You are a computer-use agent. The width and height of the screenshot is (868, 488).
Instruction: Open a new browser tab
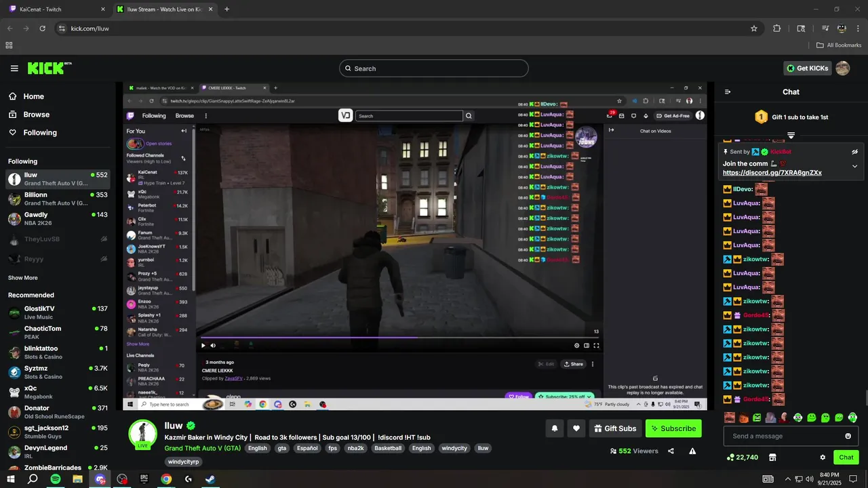pyautogui.click(x=226, y=9)
